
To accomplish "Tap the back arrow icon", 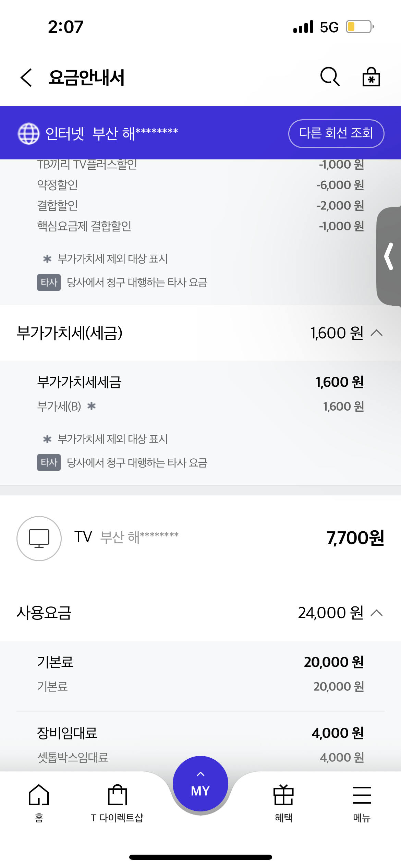I will (26, 77).
